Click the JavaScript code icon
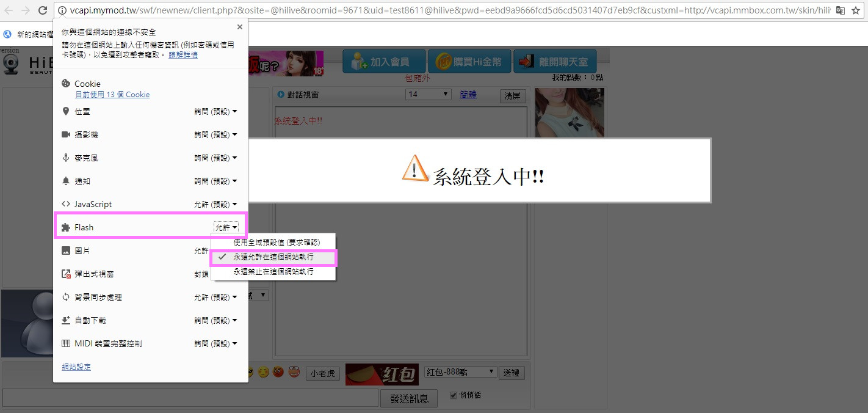Screen dimensions: 868x413 [66, 204]
